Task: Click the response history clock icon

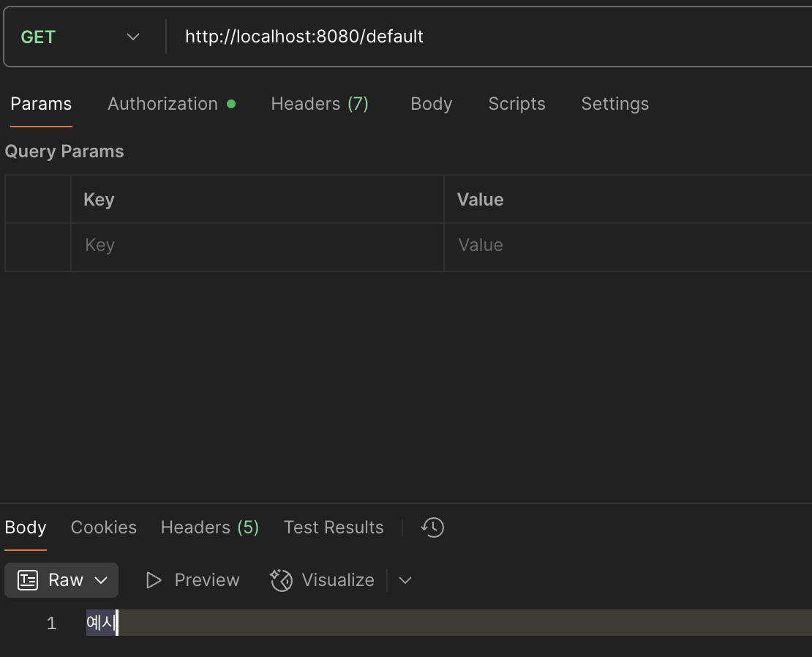Action: click(433, 528)
